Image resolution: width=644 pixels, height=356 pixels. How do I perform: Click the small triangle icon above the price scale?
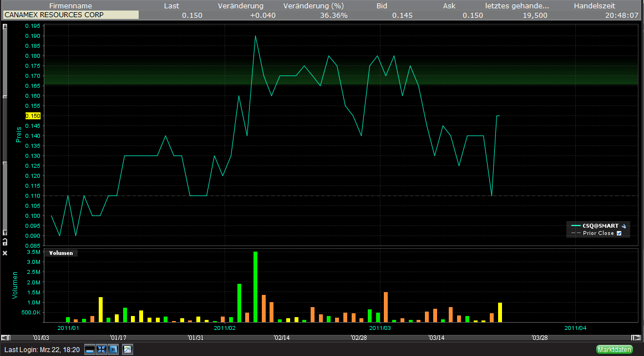[4, 25]
